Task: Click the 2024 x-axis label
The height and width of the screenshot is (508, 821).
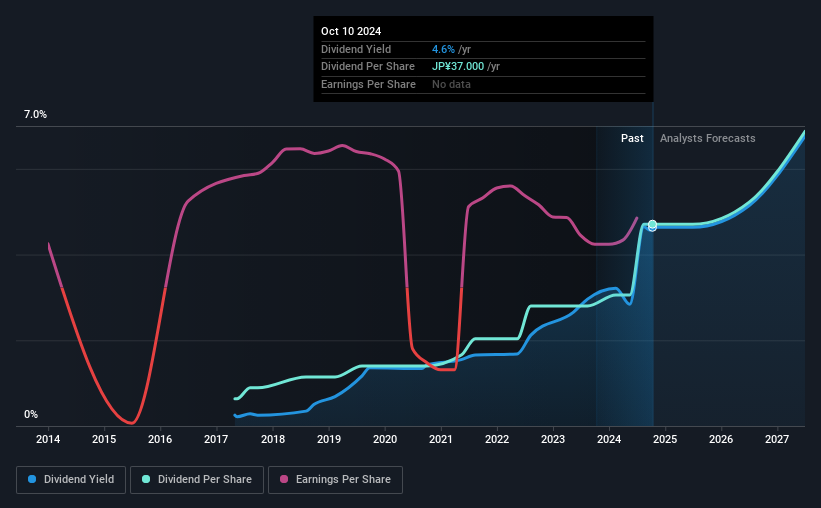Action: [609, 439]
